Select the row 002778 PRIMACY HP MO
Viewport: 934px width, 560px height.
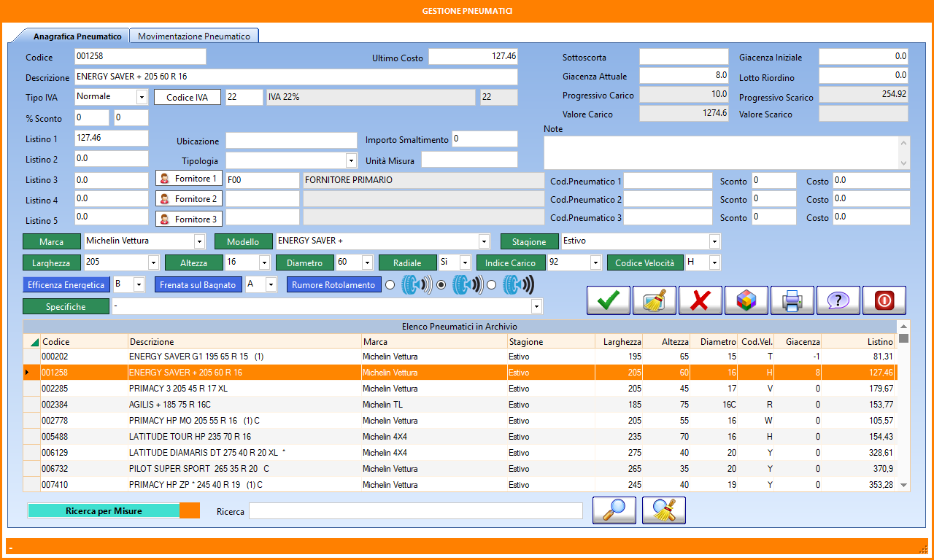(460, 421)
